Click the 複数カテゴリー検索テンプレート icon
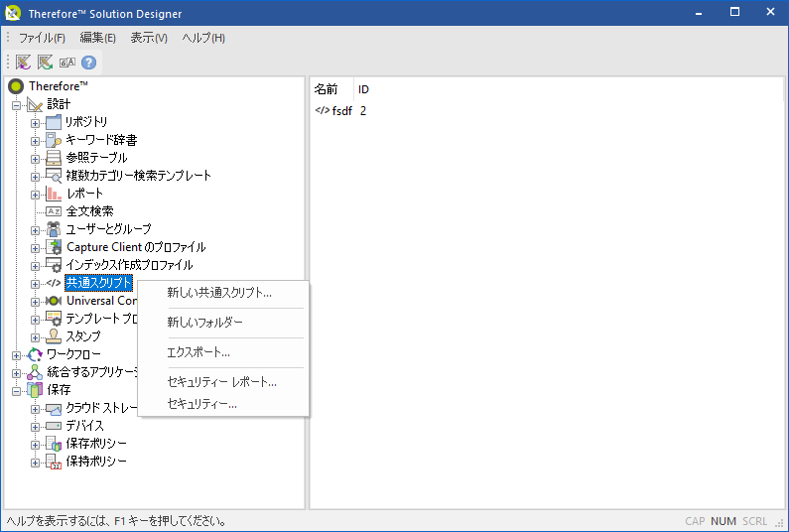This screenshot has width=789, height=532. (x=54, y=176)
